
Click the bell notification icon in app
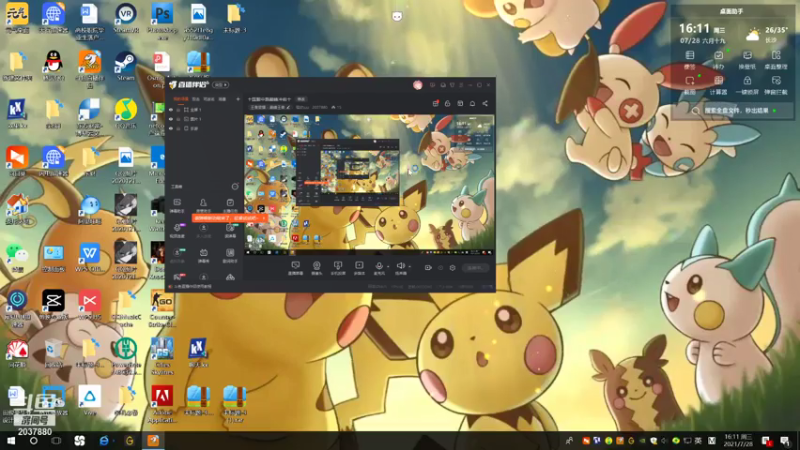(x=472, y=104)
